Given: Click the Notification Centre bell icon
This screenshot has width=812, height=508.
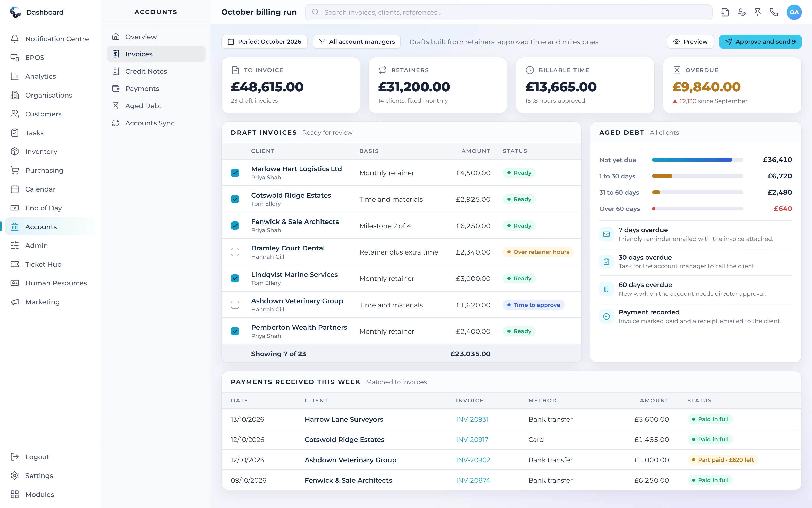Looking at the screenshot, I should pyautogui.click(x=15, y=39).
